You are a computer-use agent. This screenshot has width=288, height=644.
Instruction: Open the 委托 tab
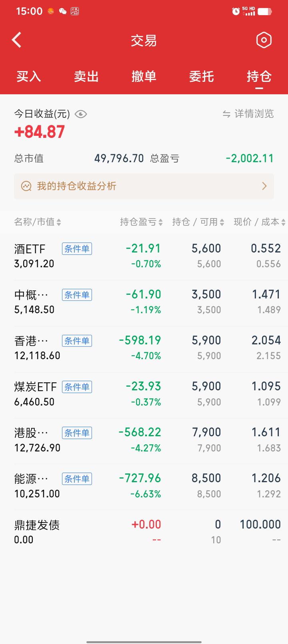[x=202, y=76]
